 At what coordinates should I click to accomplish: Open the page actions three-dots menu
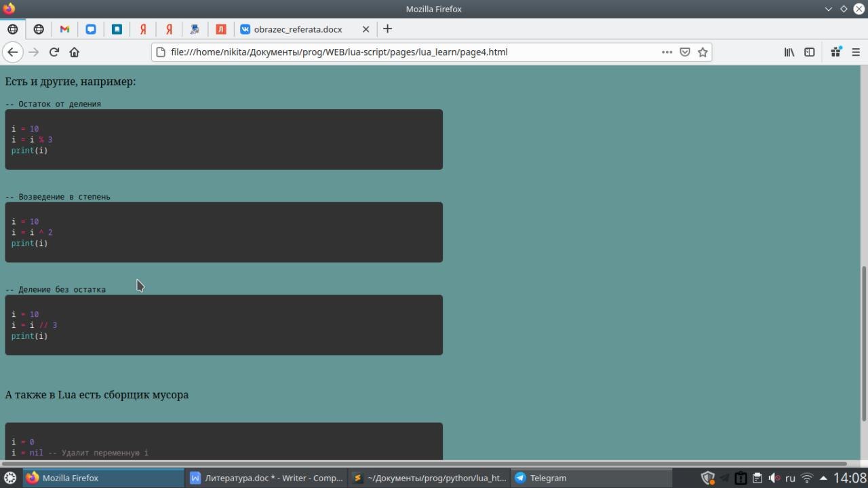[x=667, y=52]
